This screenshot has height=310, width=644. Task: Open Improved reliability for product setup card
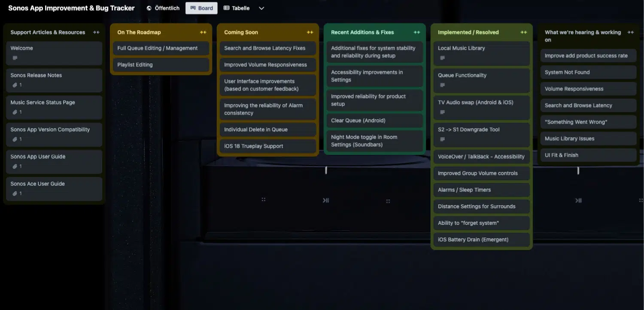375,100
